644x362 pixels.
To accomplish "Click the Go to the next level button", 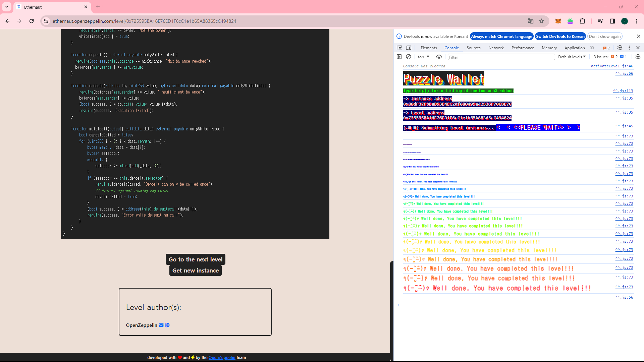I will 196,259.
